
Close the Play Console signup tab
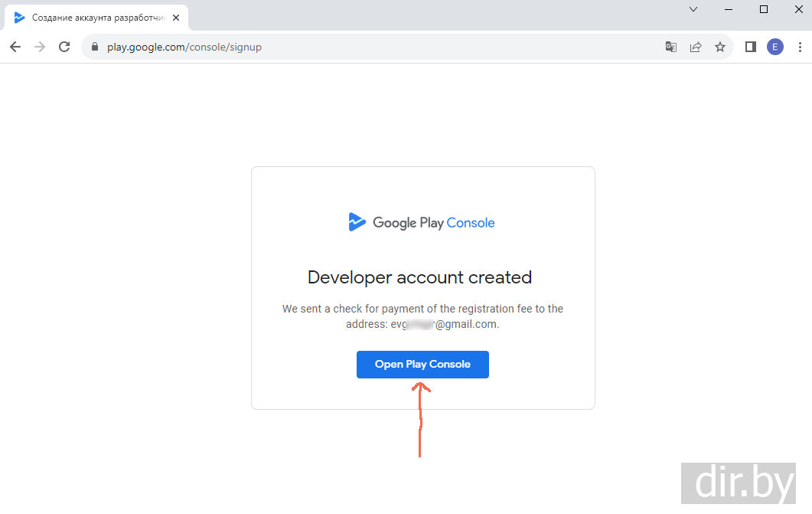(176, 17)
